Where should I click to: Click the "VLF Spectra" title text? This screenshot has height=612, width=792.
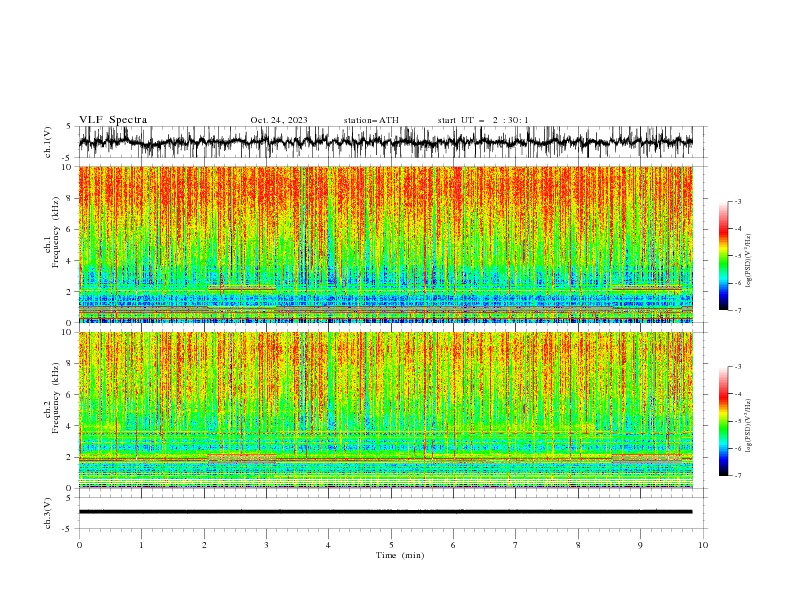tap(113, 120)
